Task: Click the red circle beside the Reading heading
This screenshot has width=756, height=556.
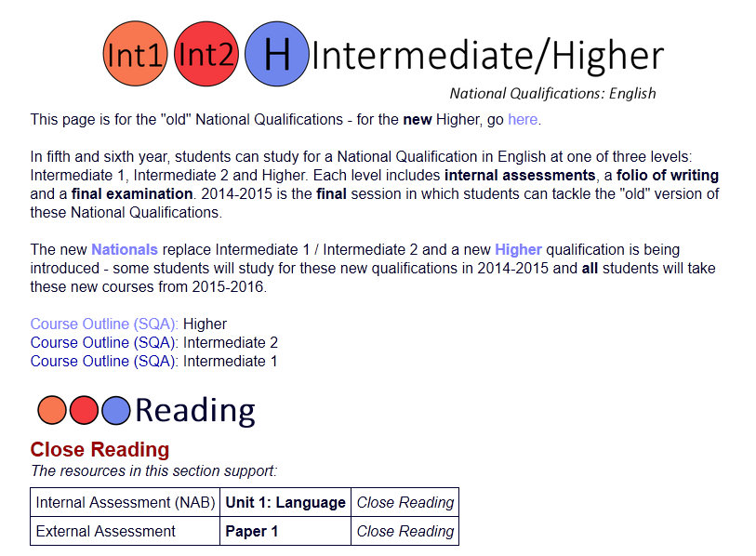Action: 84,410
